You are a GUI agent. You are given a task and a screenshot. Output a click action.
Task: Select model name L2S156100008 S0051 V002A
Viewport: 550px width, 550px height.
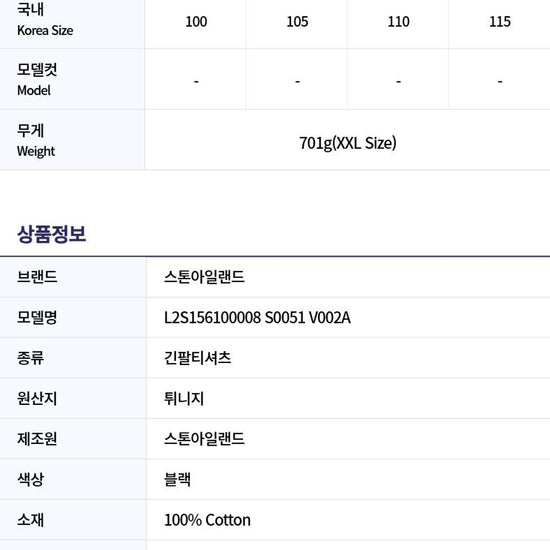(257, 318)
